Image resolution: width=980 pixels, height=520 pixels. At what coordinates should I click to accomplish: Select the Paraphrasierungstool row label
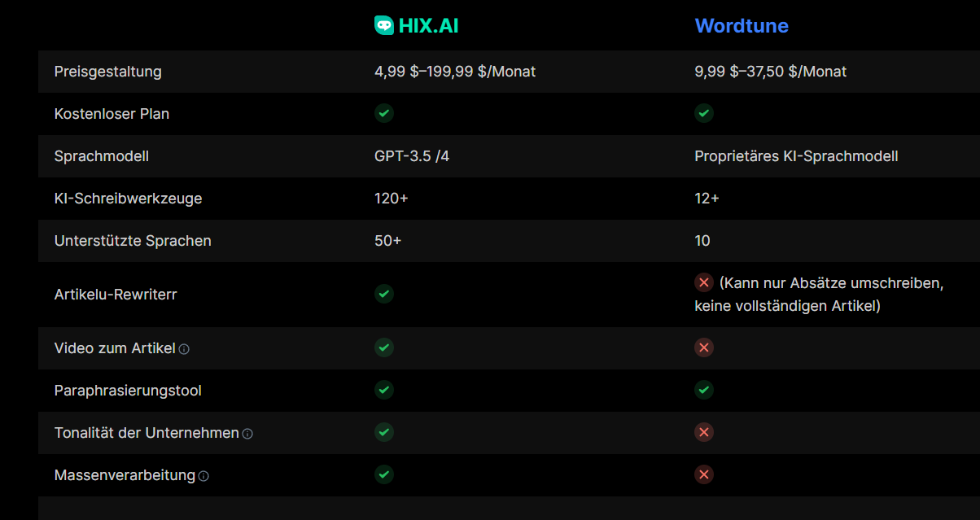click(128, 391)
